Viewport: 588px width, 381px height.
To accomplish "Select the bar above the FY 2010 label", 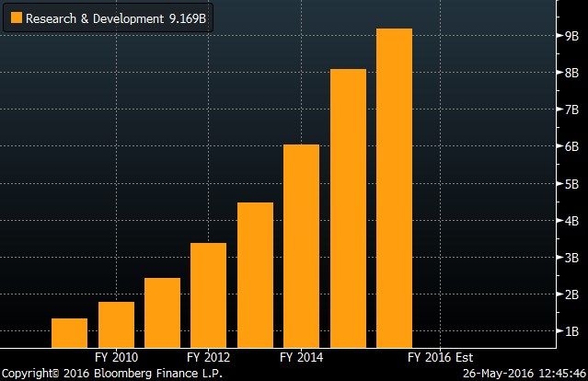I will click(116, 325).
